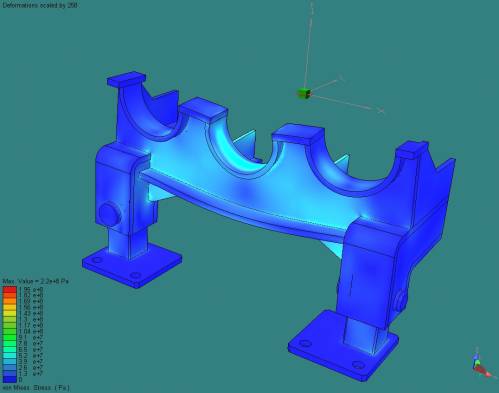This screenshot has height=393, width=499.
Task: Select the dark blue zero-value legend swatch
Action: (x=9, y=380)
